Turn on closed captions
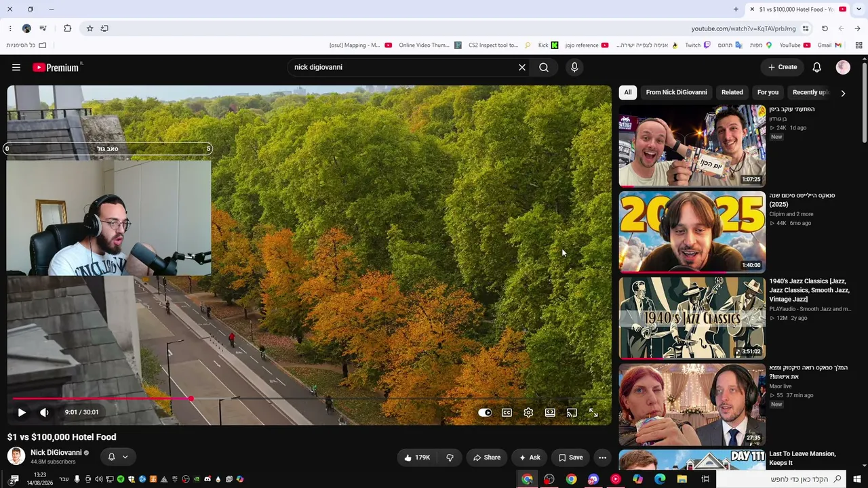Screen dimensions: 868x488 pos(507,412)
